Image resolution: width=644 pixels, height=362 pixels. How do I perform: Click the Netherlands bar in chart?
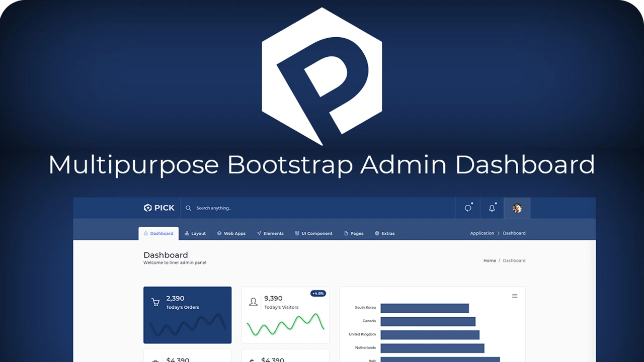click(433, 348)
